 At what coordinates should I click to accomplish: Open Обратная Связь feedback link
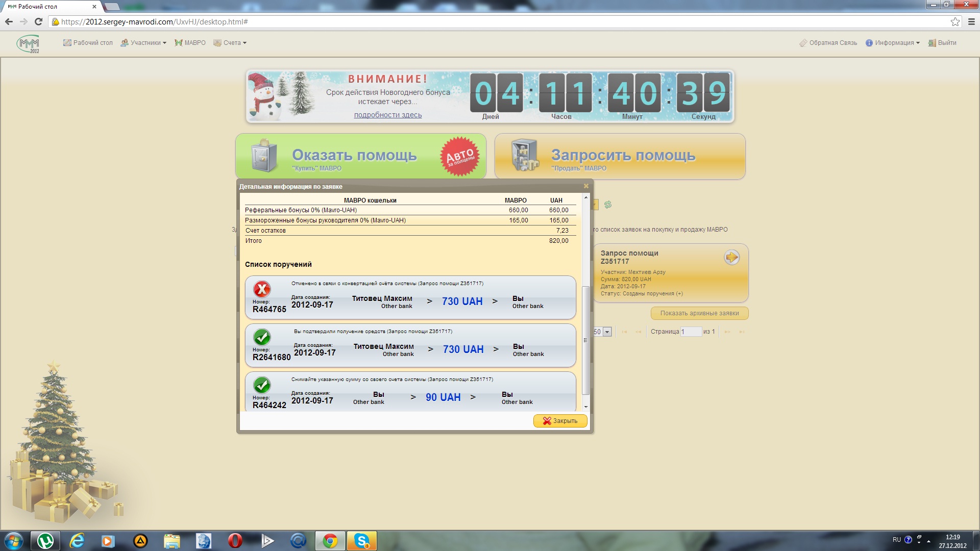tap(828, 43)
